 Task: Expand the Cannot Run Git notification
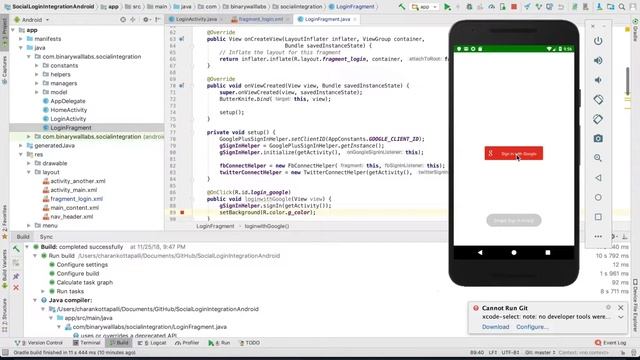click(x=621, y=317)
